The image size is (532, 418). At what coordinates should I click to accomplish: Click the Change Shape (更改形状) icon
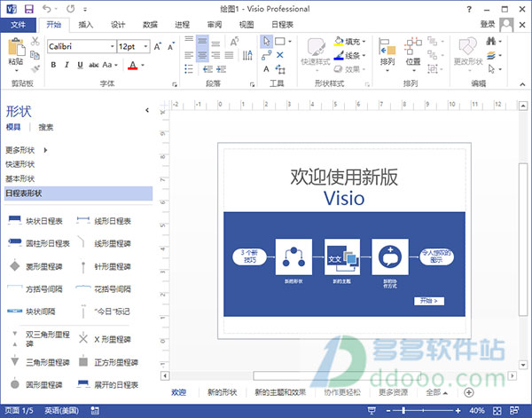[468, 46]
